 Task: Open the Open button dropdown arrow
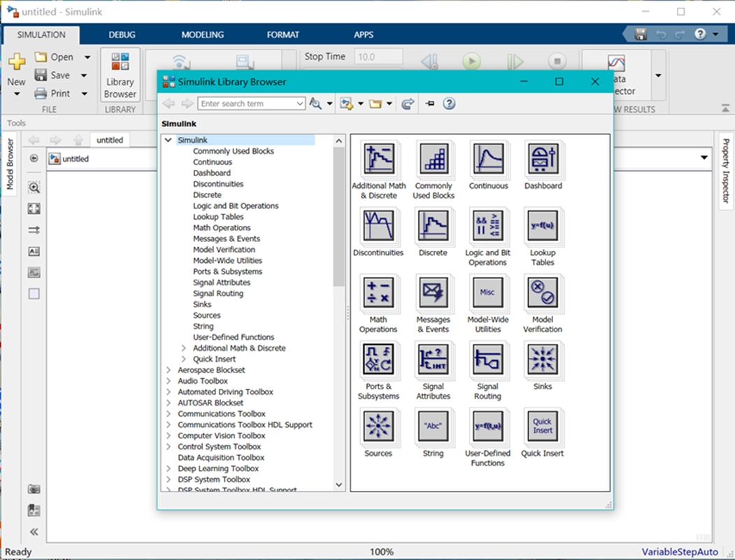pos(87,57)
